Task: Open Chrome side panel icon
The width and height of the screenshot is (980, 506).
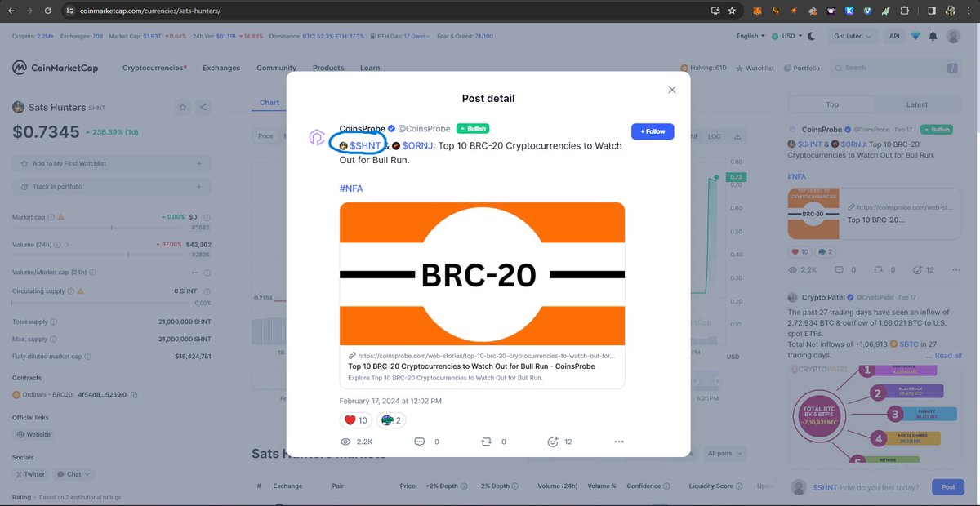Action: pyautogui.click(x=932, y=11)
